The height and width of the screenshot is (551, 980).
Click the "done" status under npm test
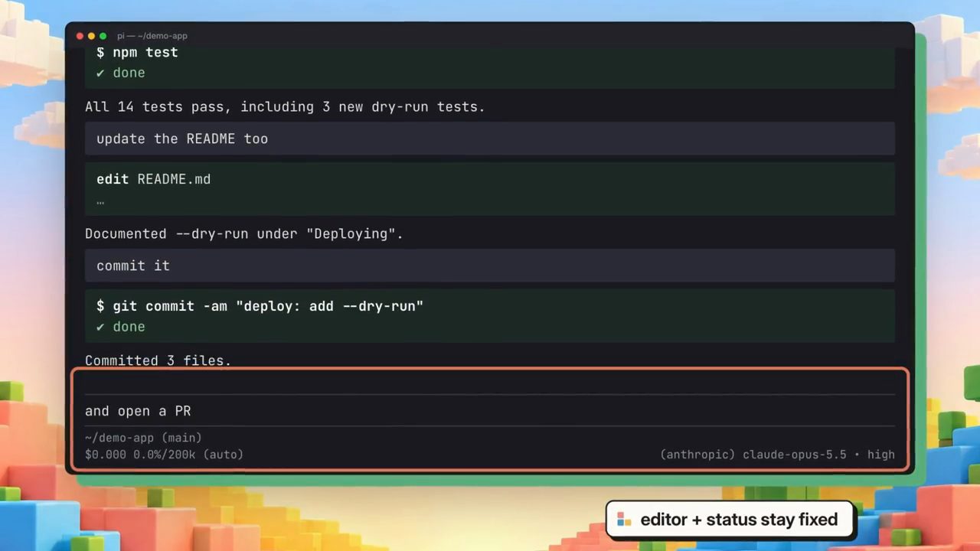121,73
